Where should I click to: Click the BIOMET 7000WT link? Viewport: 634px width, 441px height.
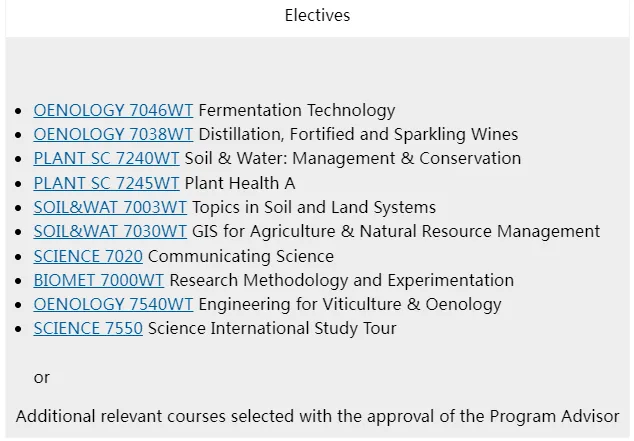click(99, 280)
